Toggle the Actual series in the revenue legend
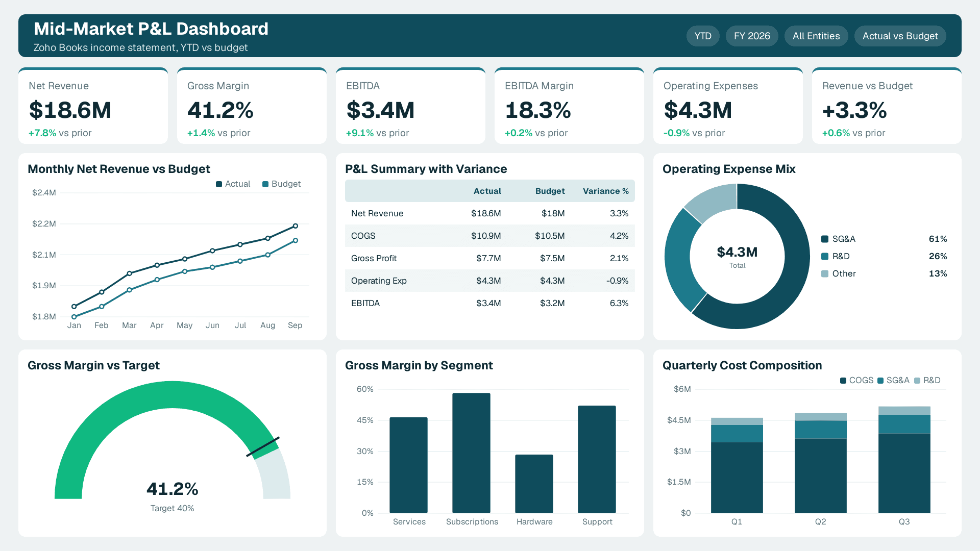 pyautogui.click(x=233, y=184)
